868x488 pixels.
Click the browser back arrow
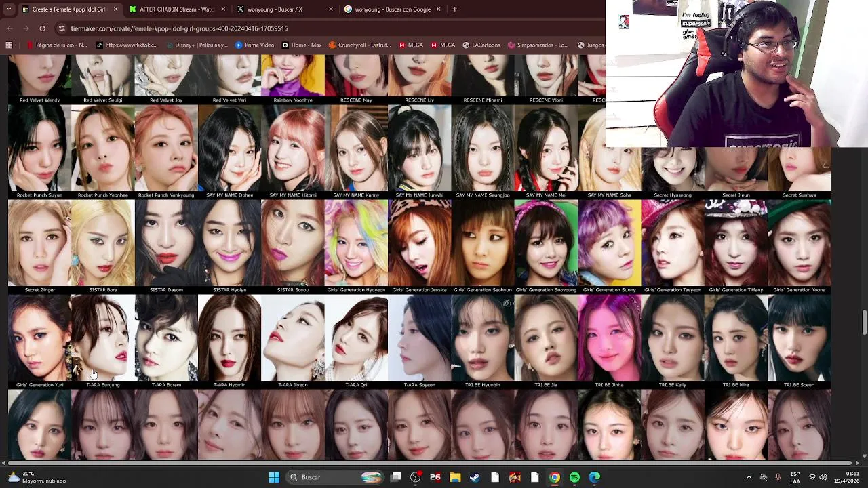[x=9, y=28]
